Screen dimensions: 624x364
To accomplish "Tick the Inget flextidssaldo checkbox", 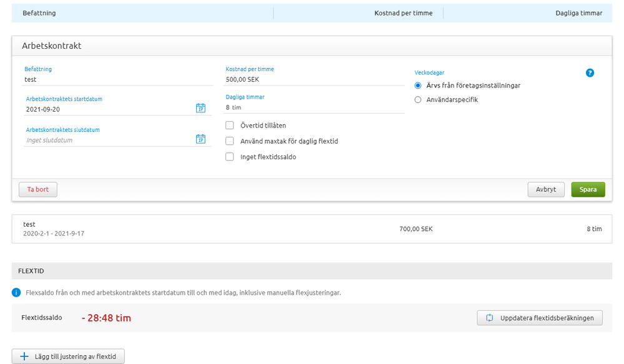I will (x=230, y=157).
